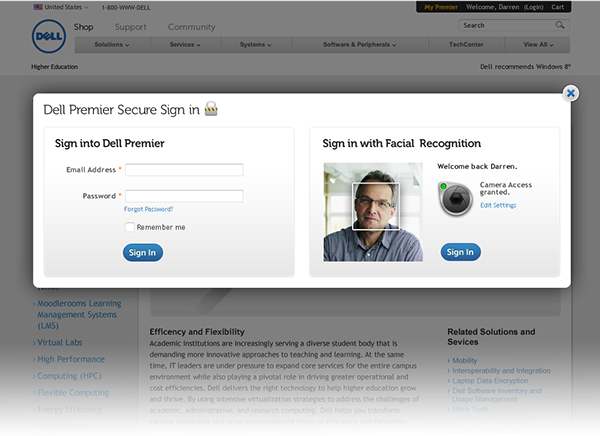Image resolution: width=600 pixels, height=436 pixels.
Task: Expand the Solutions dropdown menu
Action: tap(112, 45)
